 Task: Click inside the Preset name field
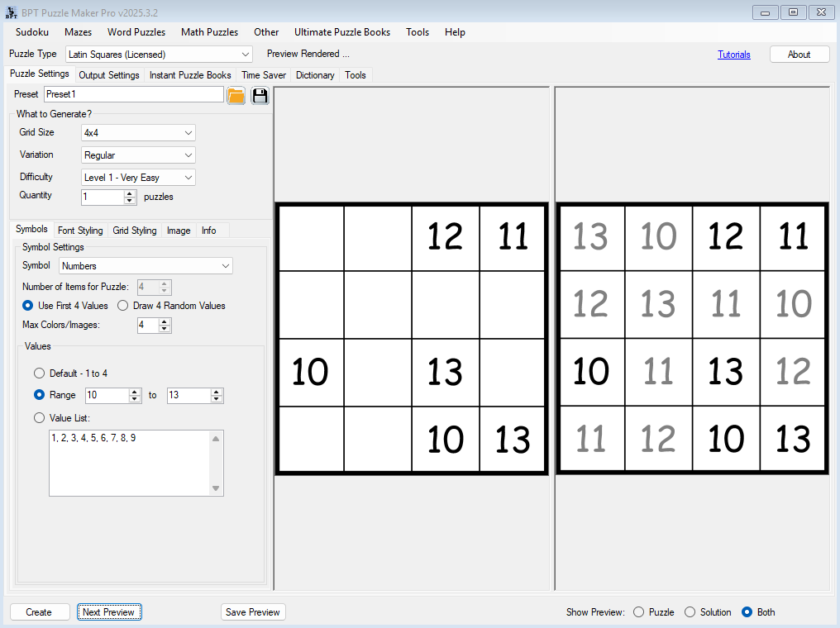pos(133,95)
